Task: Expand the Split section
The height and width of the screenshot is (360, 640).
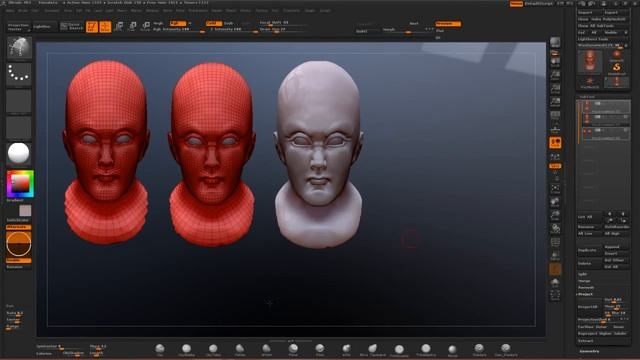Action: pyautogui.click(x=582, y=274)
